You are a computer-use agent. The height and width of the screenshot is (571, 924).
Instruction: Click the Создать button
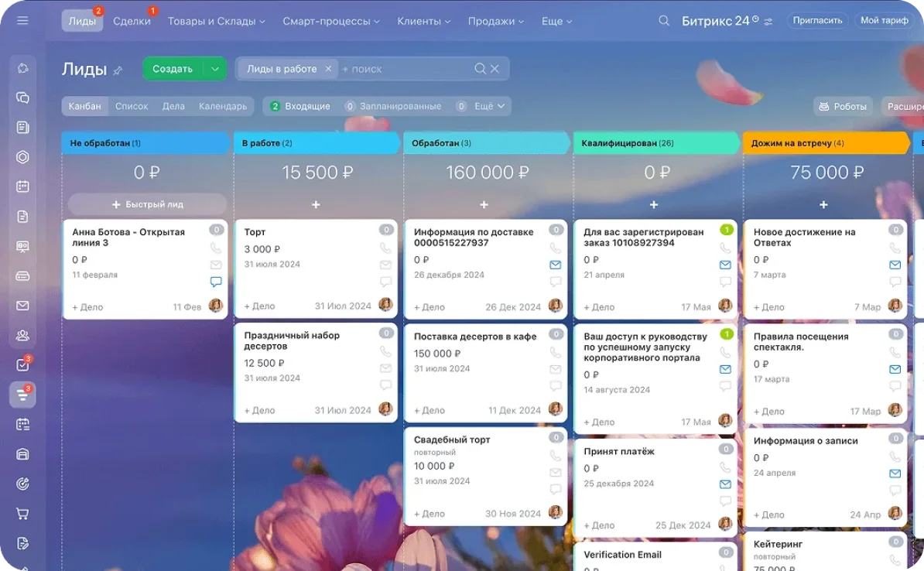(x=173, y=69)
